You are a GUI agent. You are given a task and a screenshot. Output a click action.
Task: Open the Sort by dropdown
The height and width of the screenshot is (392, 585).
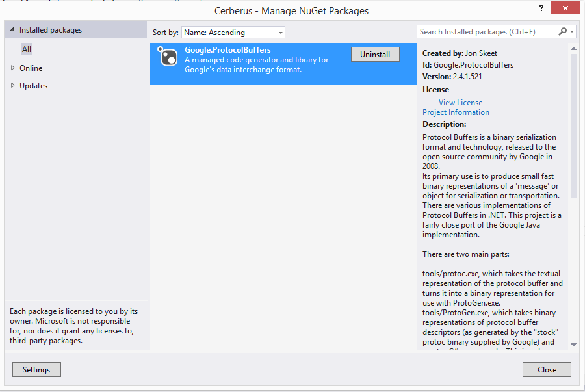[x=233, y=32]
